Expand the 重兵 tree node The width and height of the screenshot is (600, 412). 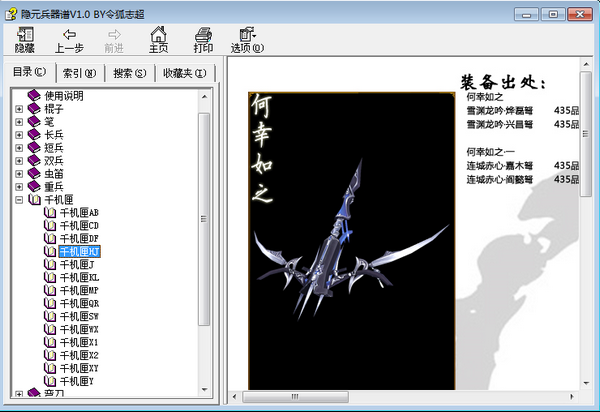click(19, 187)
